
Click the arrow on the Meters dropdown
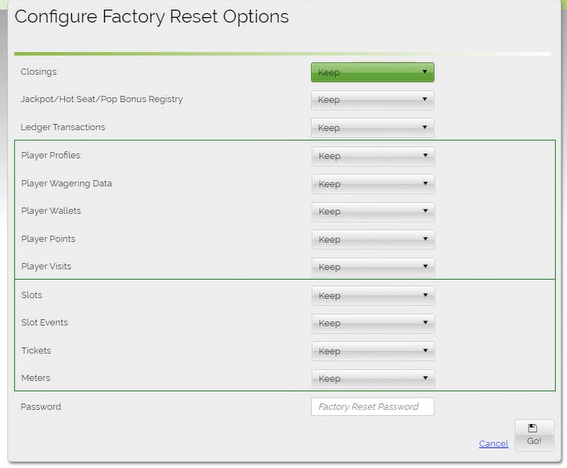pos(425,378)
